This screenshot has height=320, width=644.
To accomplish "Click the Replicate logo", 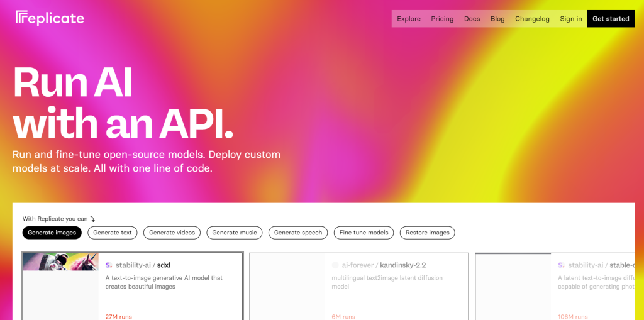I will pos(50,18).
